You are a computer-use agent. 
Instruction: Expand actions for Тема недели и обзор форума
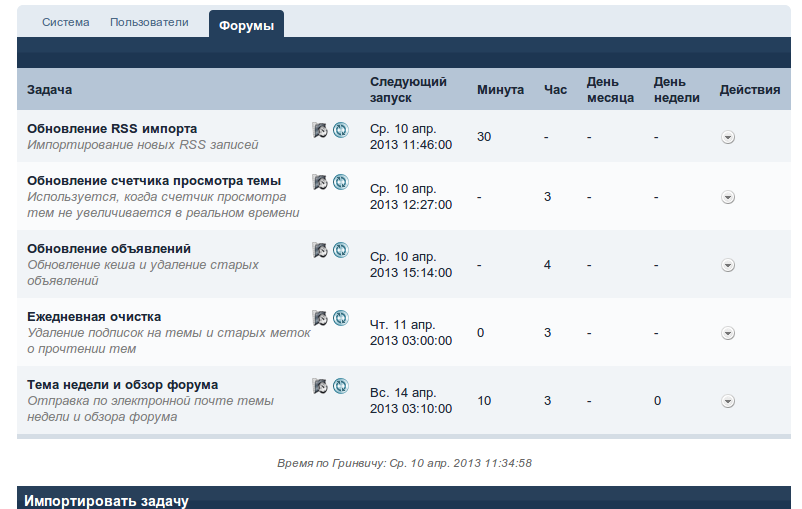(x=728, y=401)
